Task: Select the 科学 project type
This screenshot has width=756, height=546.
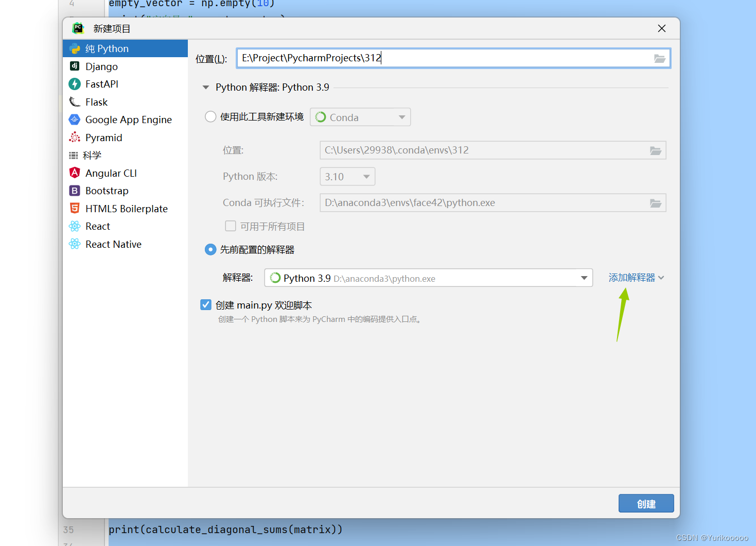Action: tap(125, 155)
